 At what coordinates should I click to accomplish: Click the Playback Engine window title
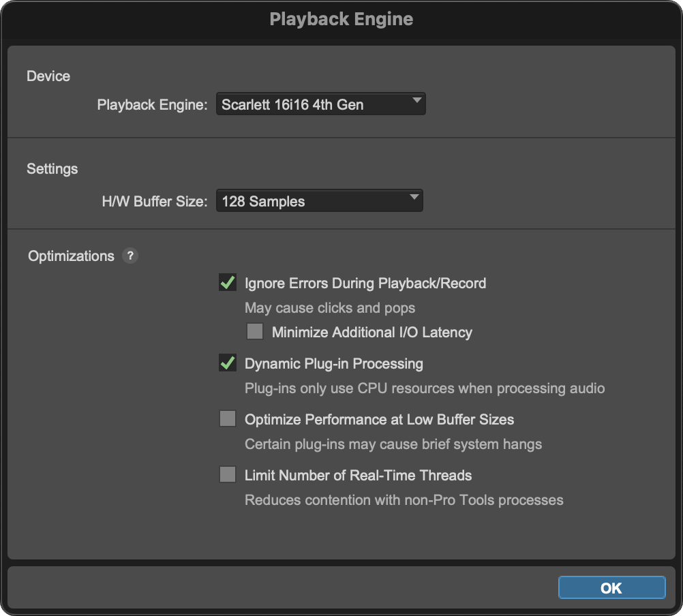(341, 19)
